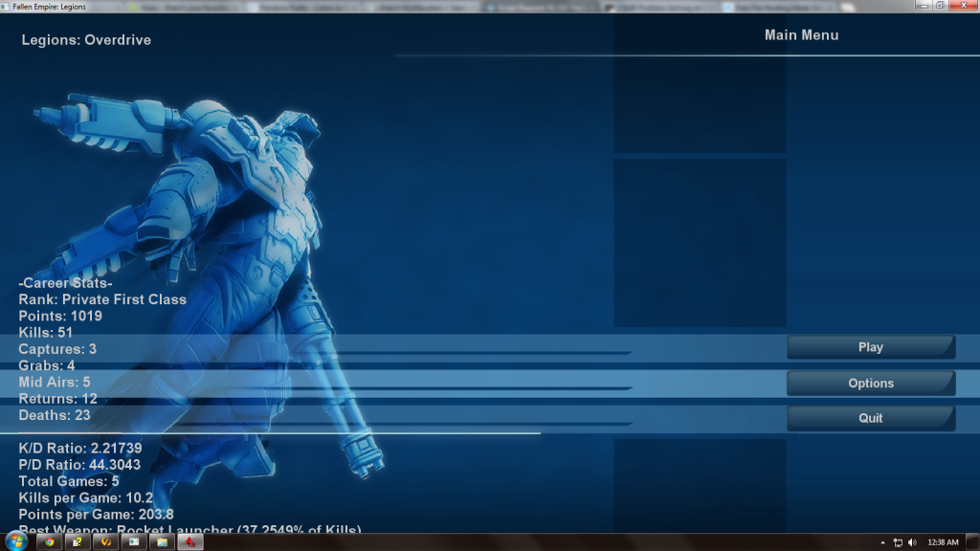This screenshot has height=551, width=980.
Task: Open the Windows Start menu orb
Action: [x=16, y=541]
